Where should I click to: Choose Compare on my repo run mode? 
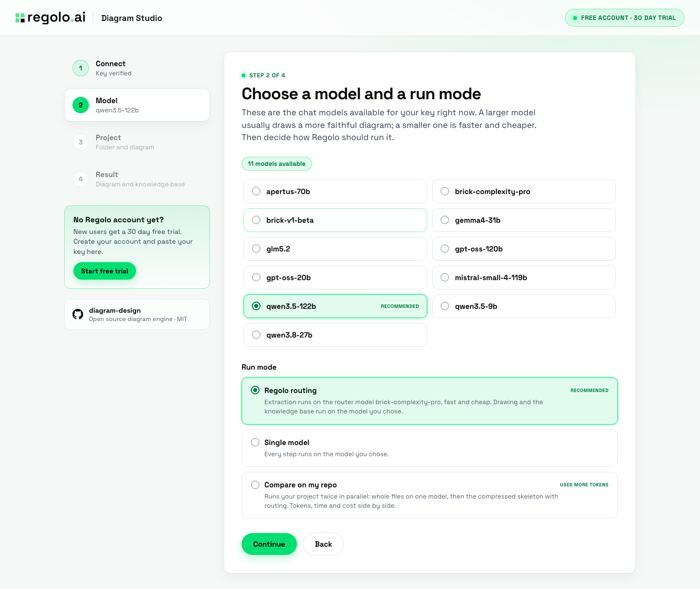(430, 495)
